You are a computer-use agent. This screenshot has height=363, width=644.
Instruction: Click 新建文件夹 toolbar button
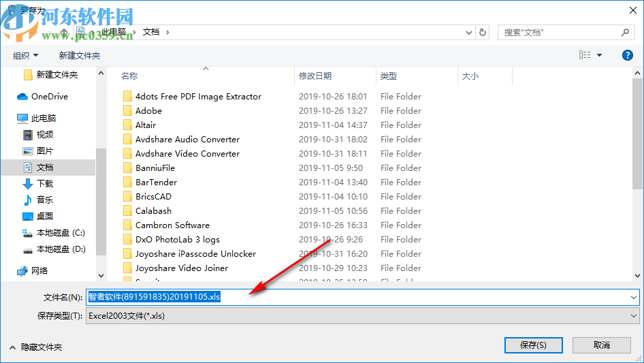point(79,55)
